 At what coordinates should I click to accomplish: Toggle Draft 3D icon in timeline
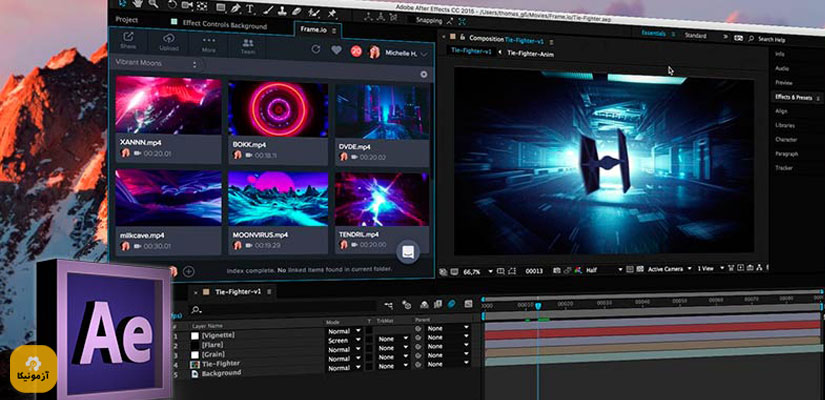(x=407, y=304)
